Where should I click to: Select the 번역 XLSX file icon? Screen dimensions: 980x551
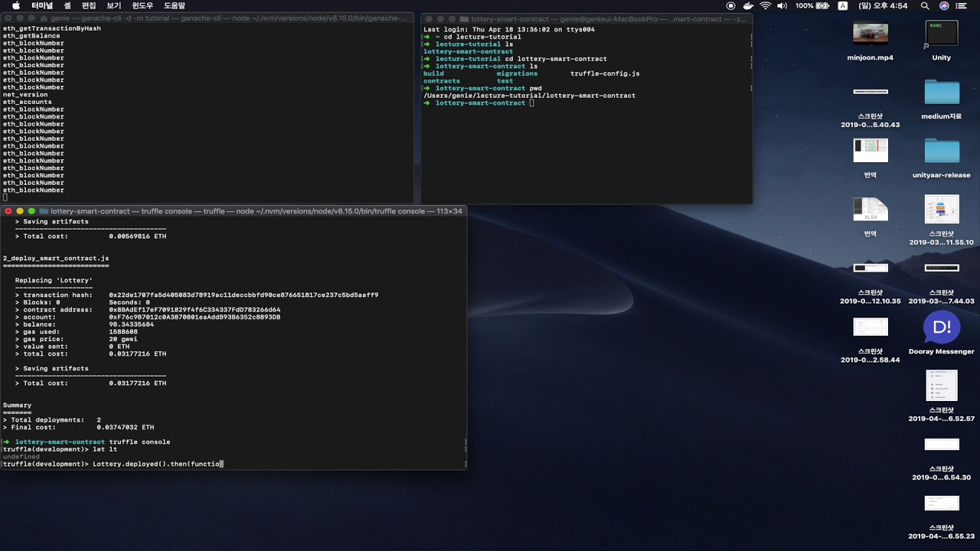point(871,209)
